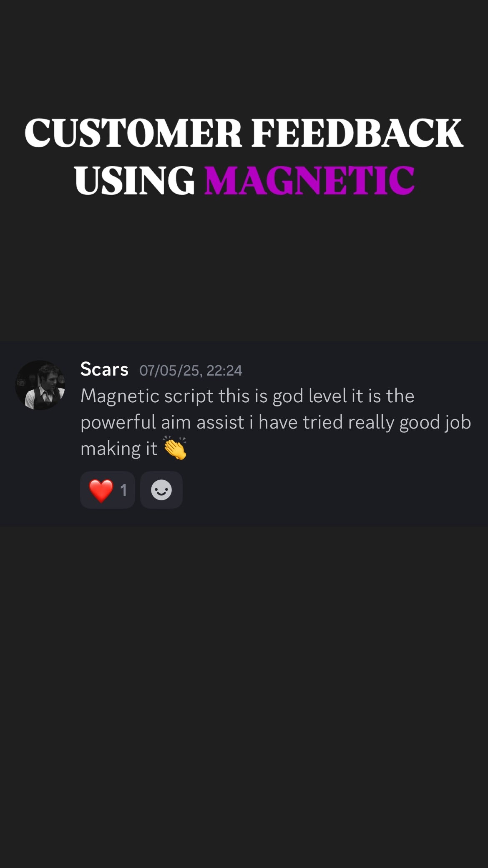Toggle the red heart reaction

click(x=108, y=490)
